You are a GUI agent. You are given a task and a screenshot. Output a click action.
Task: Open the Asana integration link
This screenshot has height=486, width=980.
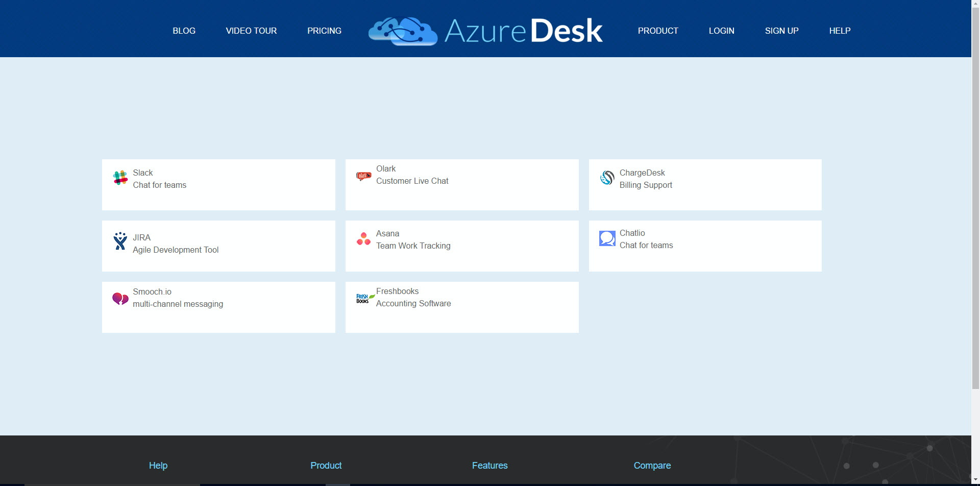pos(388,233)
